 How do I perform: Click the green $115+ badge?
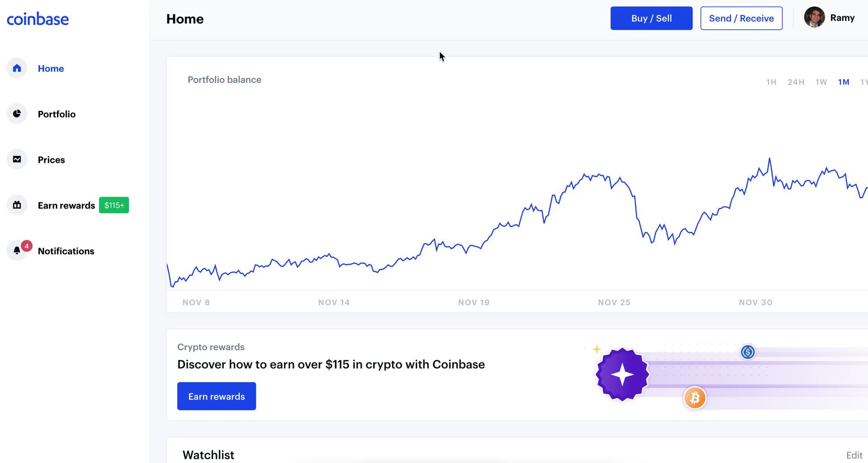coord(114,205)
